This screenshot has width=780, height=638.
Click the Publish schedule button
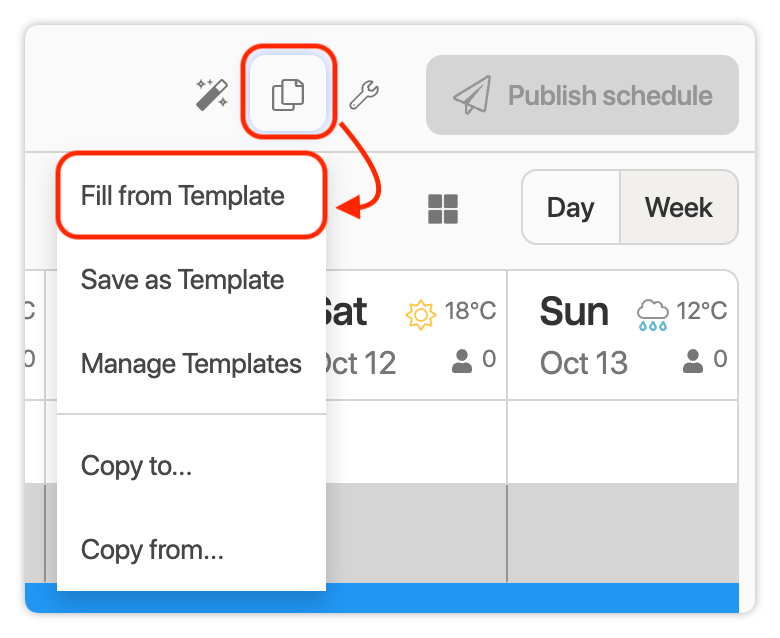(582, 95)
